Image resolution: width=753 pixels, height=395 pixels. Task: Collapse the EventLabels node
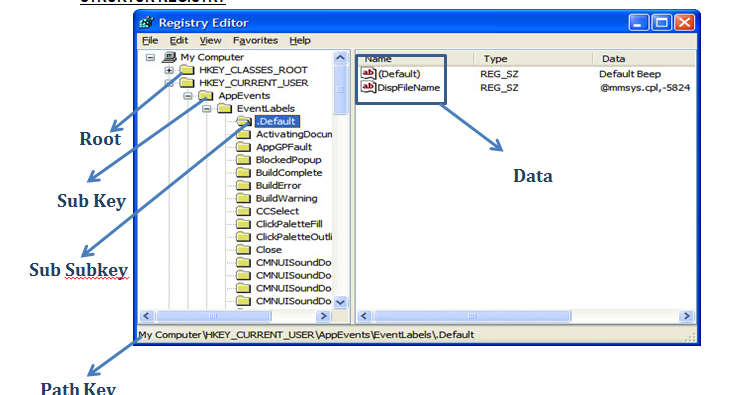[206, 109]
